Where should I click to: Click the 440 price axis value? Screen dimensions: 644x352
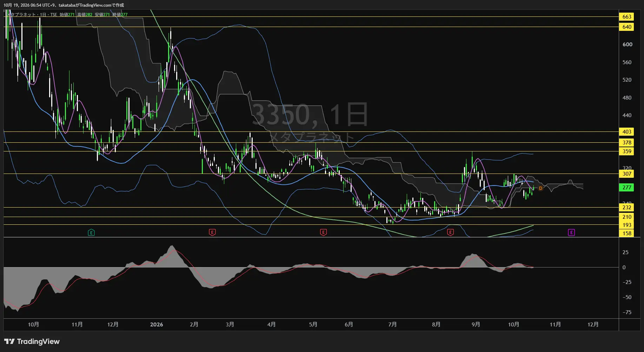627,115
